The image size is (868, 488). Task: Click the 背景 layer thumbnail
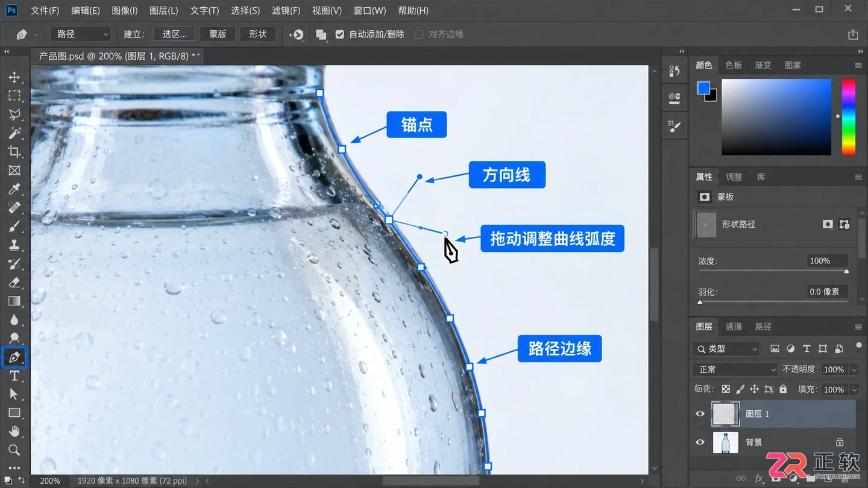point(726,442)
